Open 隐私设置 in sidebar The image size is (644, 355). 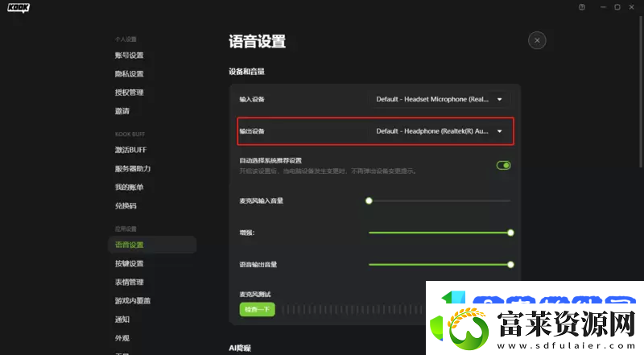[x=130, y=74]
